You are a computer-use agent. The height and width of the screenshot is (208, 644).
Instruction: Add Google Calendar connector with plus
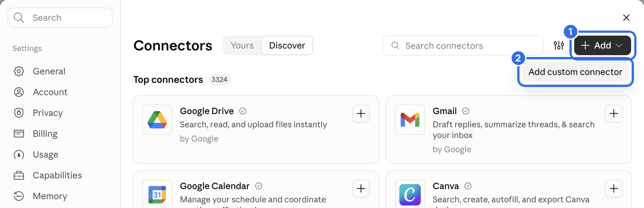(361, 188)
